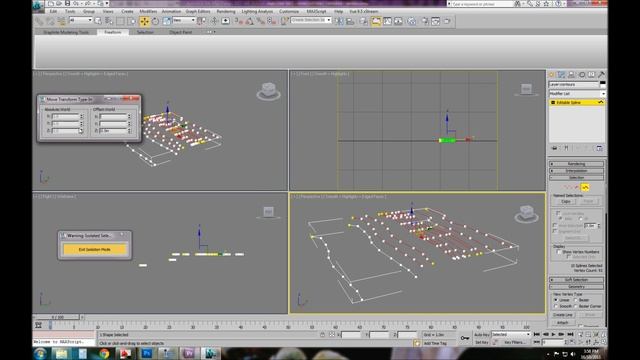Viewport: 640px width, 360px height.
Task: Open the Selected key filter dropdown
Action: click(x=511, y=335)
